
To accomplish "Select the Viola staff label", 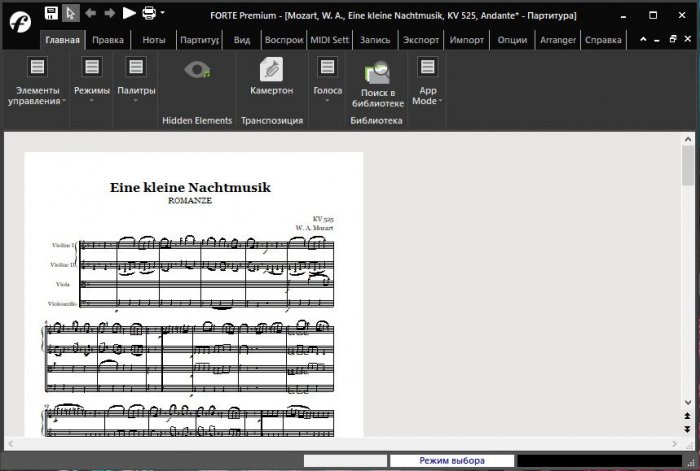I will click(x=63, y=284).
